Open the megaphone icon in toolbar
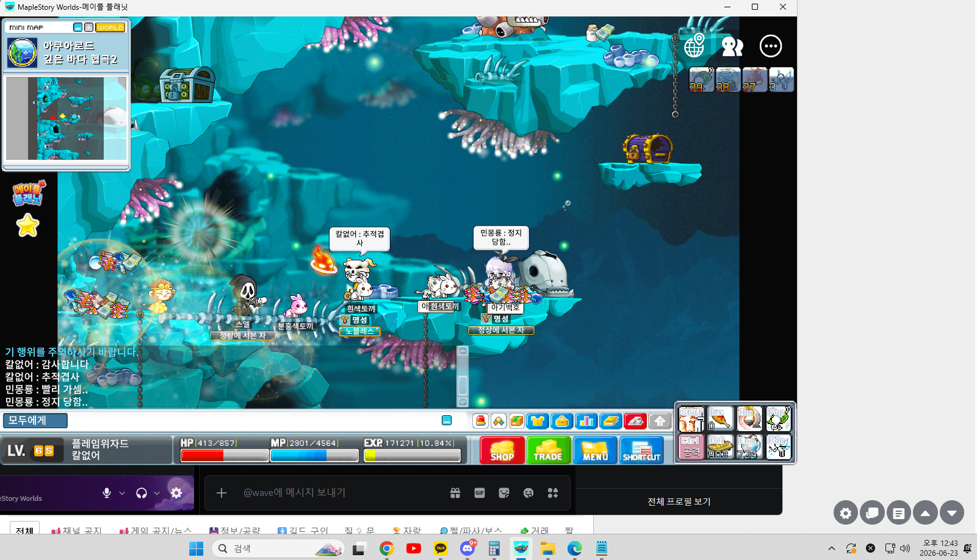 click(x=499, y=421)
